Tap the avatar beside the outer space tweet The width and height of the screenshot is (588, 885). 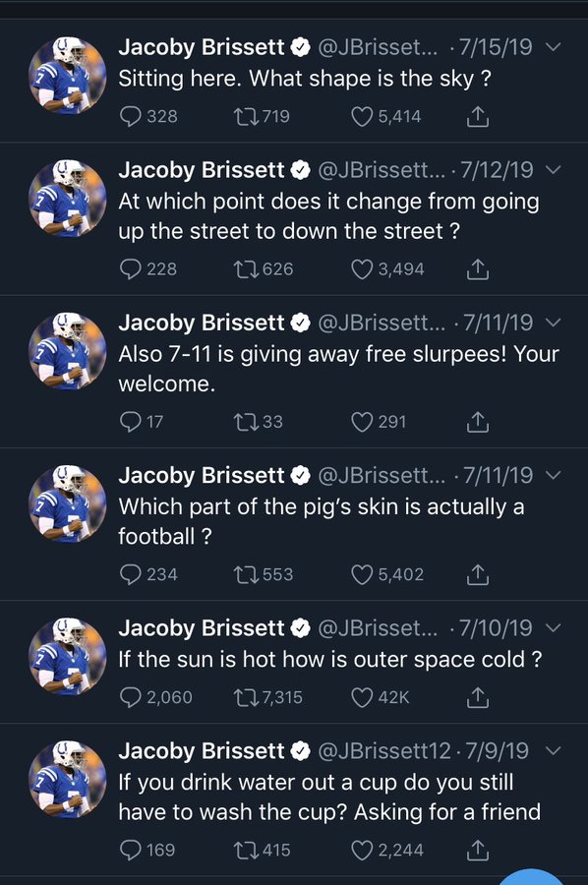tap(68, 657)
